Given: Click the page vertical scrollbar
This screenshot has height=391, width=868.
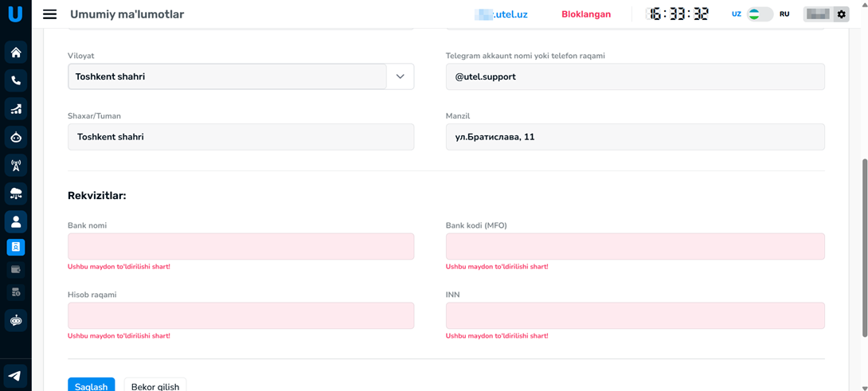Looking at the screenshot, I should [x=865, y=239].
